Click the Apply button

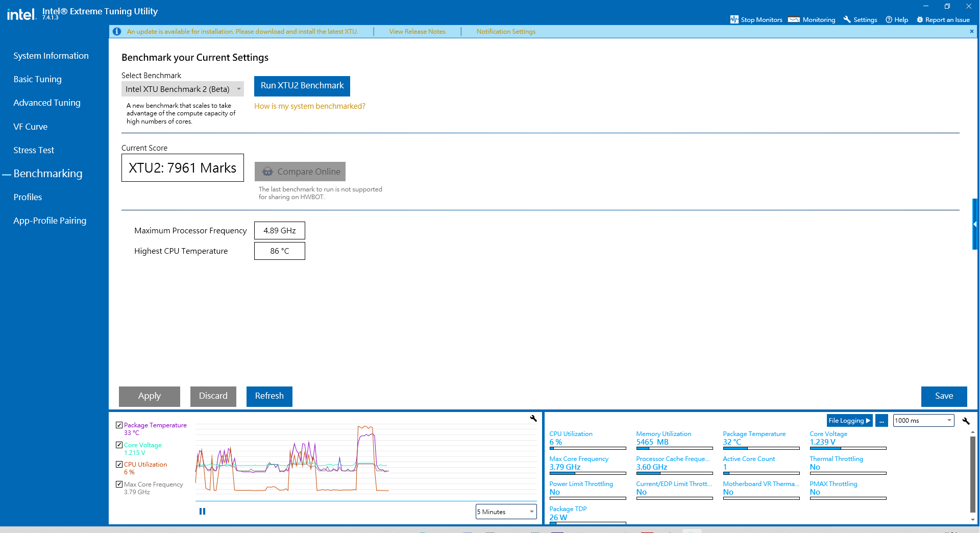tap(150, 396)
